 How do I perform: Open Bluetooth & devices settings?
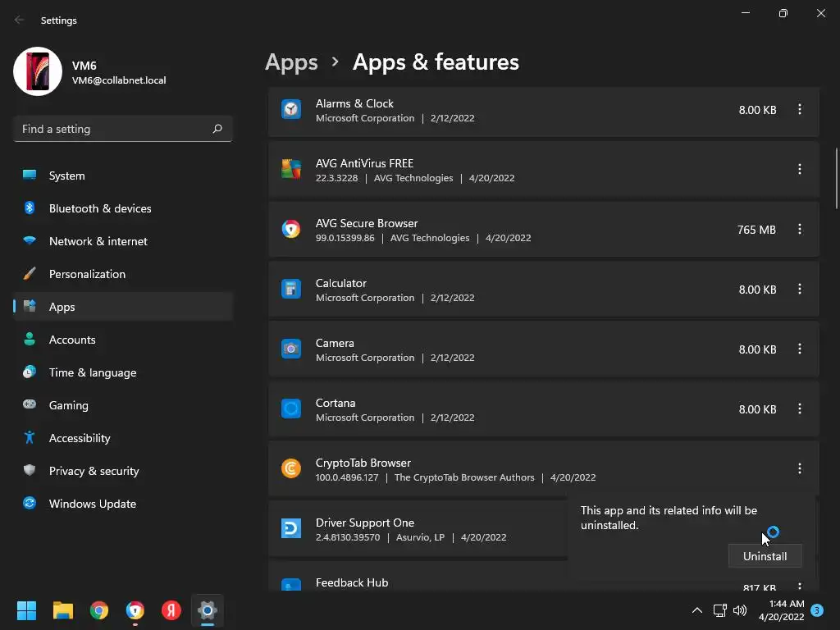click(123, 208)
